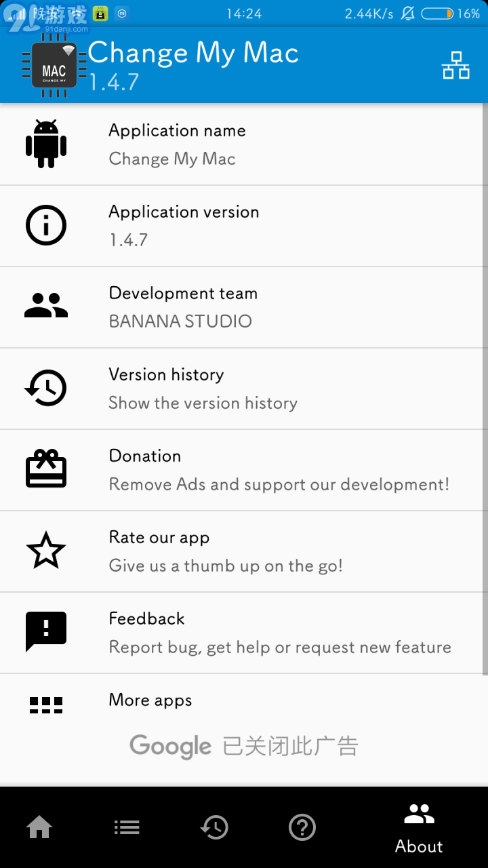
Task: Tap the network topology icon in header
Action: tap(455, 65)
